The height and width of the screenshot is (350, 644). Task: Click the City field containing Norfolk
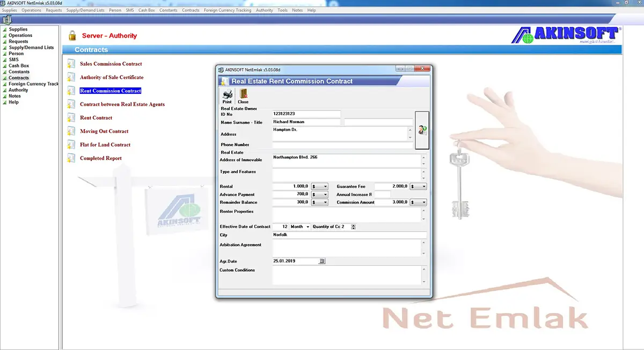click(x=349, y=235)
